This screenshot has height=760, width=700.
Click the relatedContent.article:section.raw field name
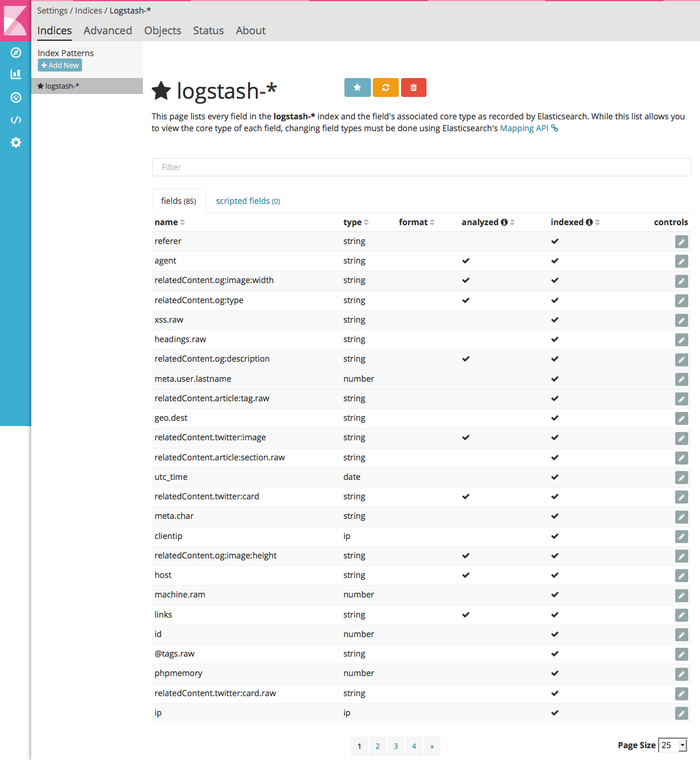pyautogui.click(x=220, y=457)
